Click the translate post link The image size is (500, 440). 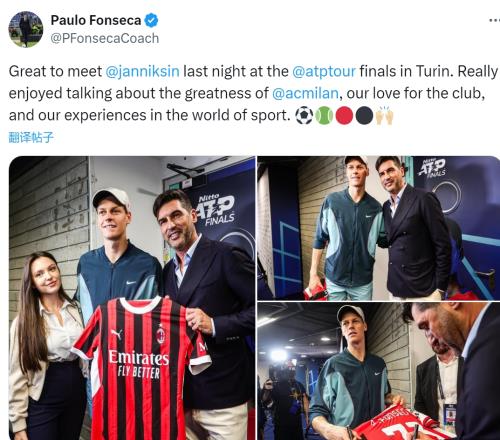click(31, 137)
